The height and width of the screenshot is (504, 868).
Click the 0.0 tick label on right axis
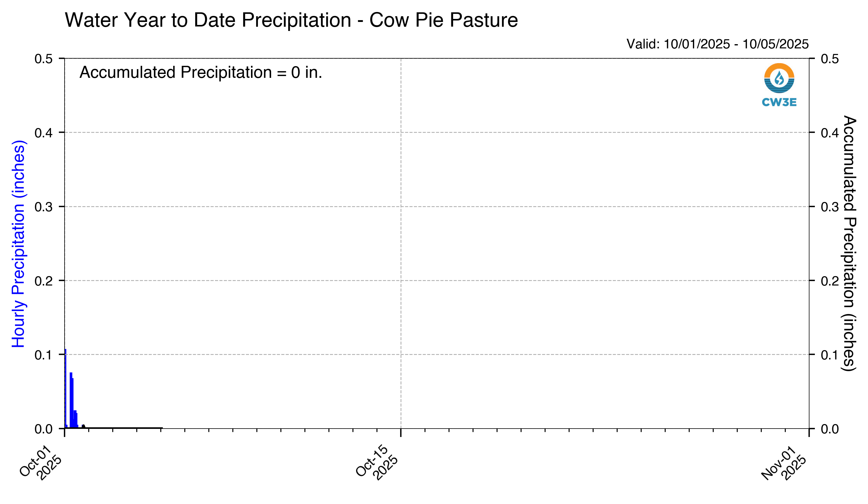[830, 429]
